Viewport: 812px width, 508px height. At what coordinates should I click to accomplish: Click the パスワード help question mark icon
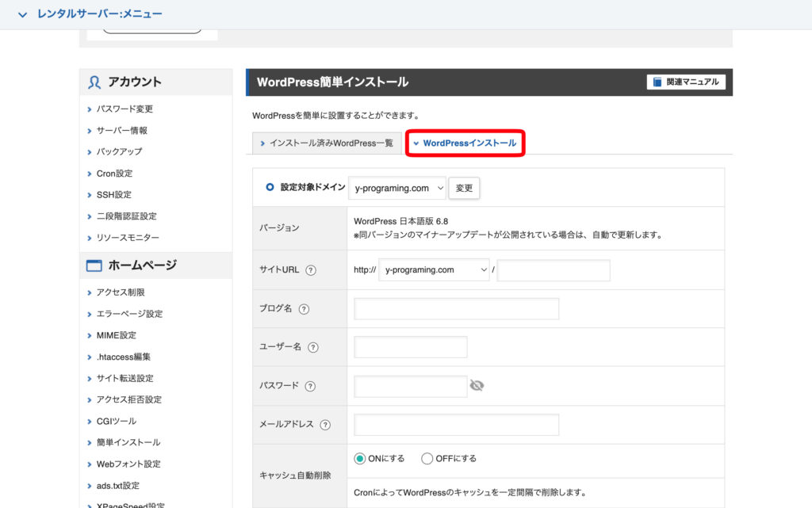[x=310, y=386]
